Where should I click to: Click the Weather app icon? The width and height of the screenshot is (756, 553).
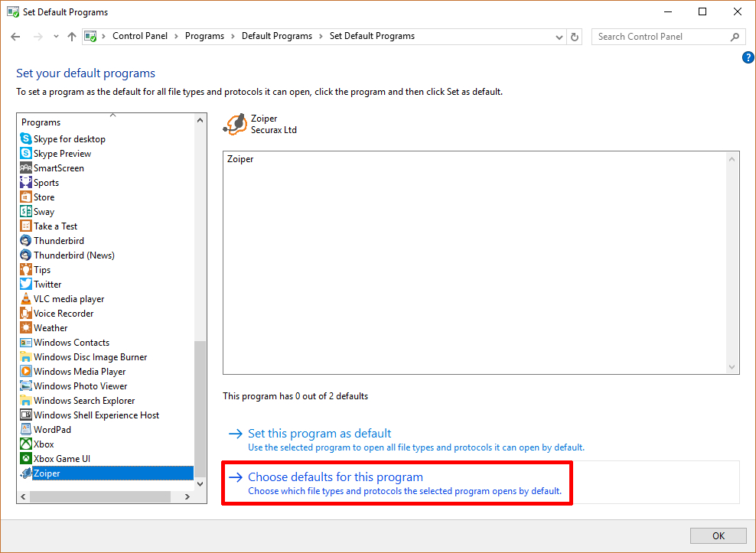(26, 328)
